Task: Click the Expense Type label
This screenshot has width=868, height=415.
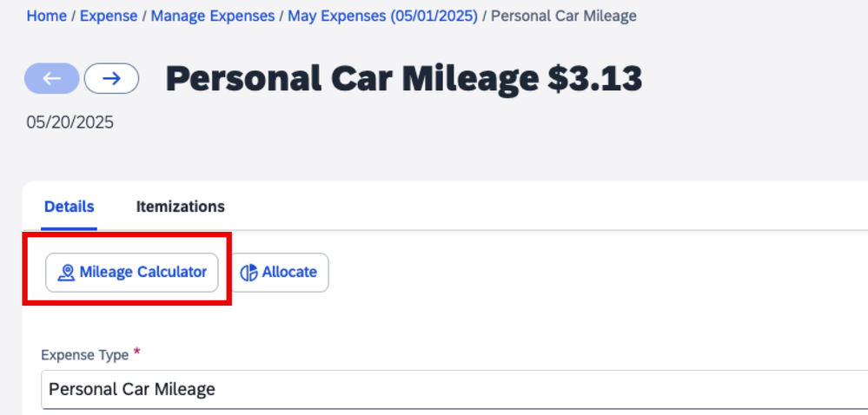Action: tap(84, 355)
